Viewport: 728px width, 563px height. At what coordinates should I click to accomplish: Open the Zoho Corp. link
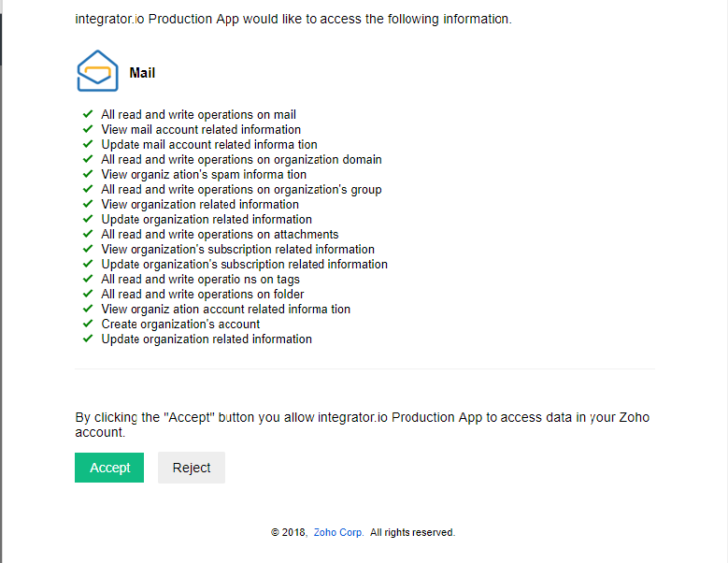[x=338, y=532]
